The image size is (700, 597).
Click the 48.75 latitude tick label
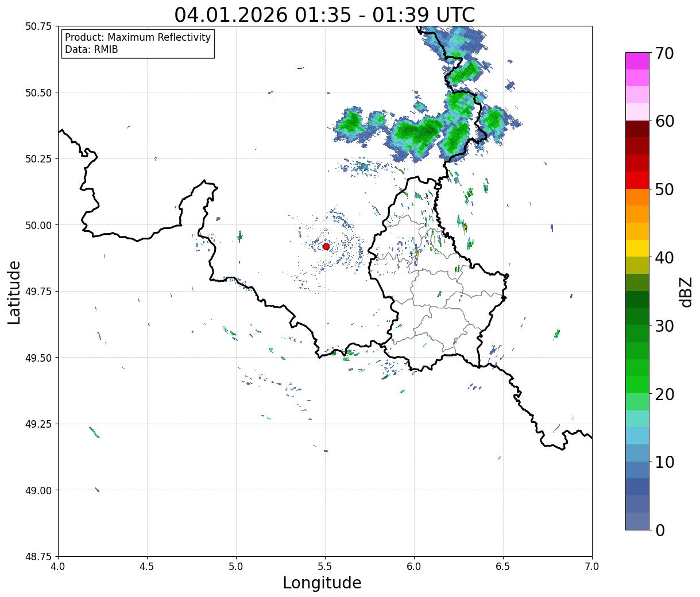coord(38,557)
